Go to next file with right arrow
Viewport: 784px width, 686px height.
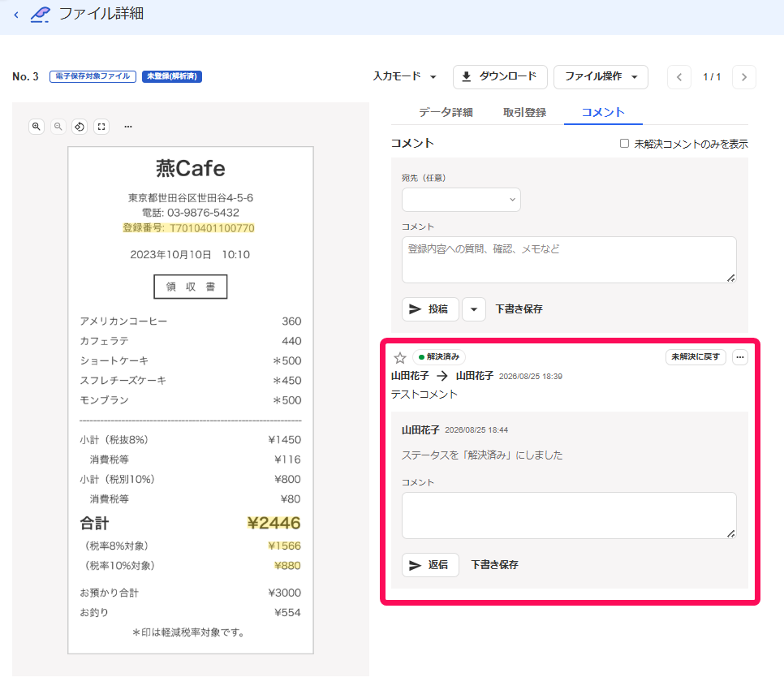[744, 77]
